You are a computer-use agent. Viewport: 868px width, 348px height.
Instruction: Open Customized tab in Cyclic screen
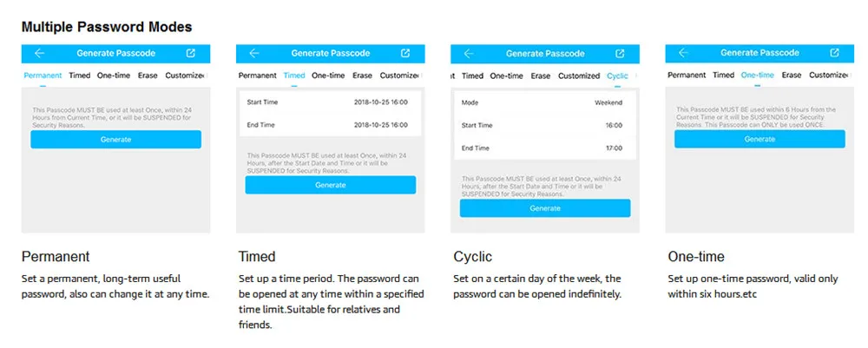(x=578, y=76)
